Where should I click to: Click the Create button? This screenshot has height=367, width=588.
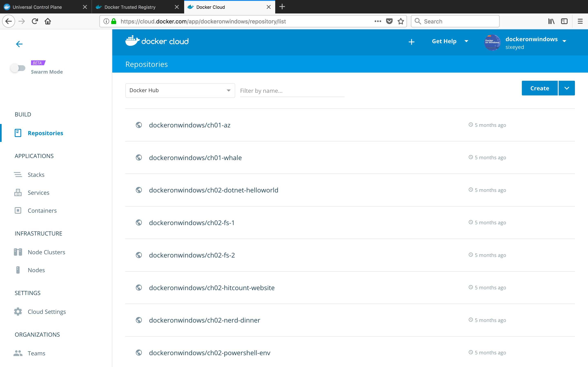539,88
